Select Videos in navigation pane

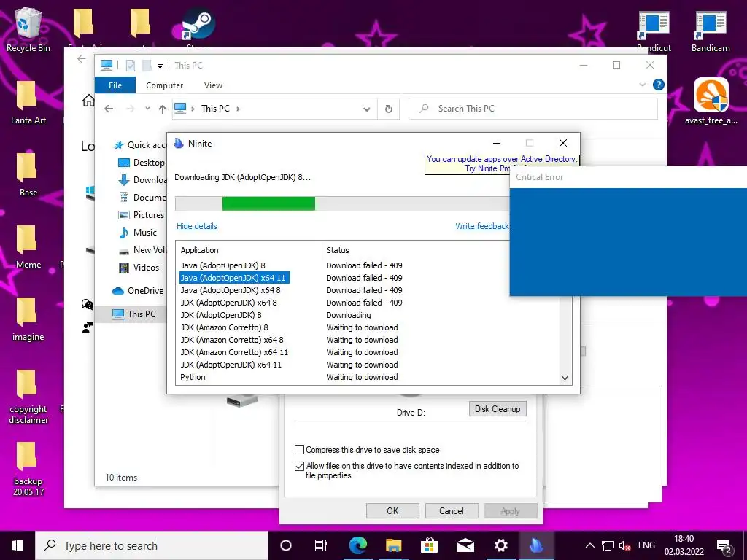[139, 267]
